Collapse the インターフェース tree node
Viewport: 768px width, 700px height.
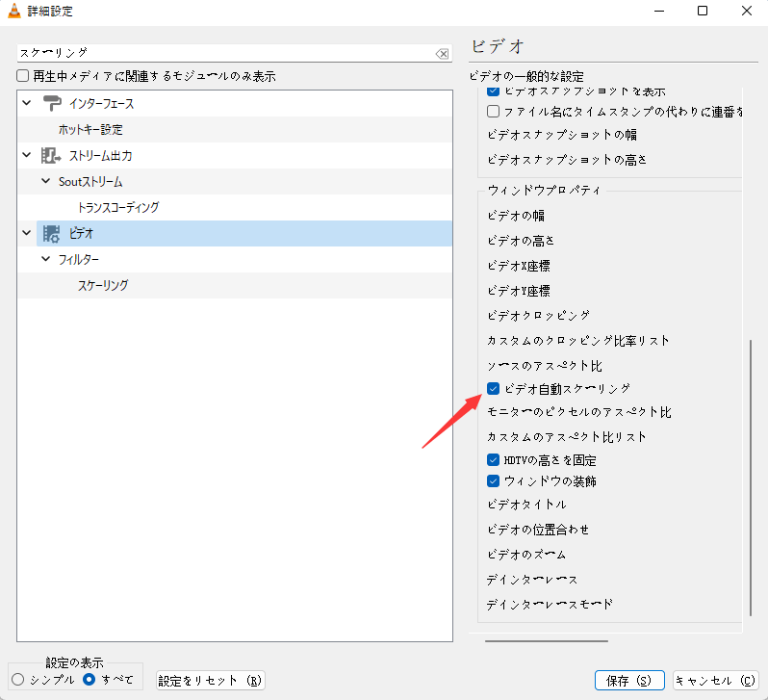click(x=27, y=103)
